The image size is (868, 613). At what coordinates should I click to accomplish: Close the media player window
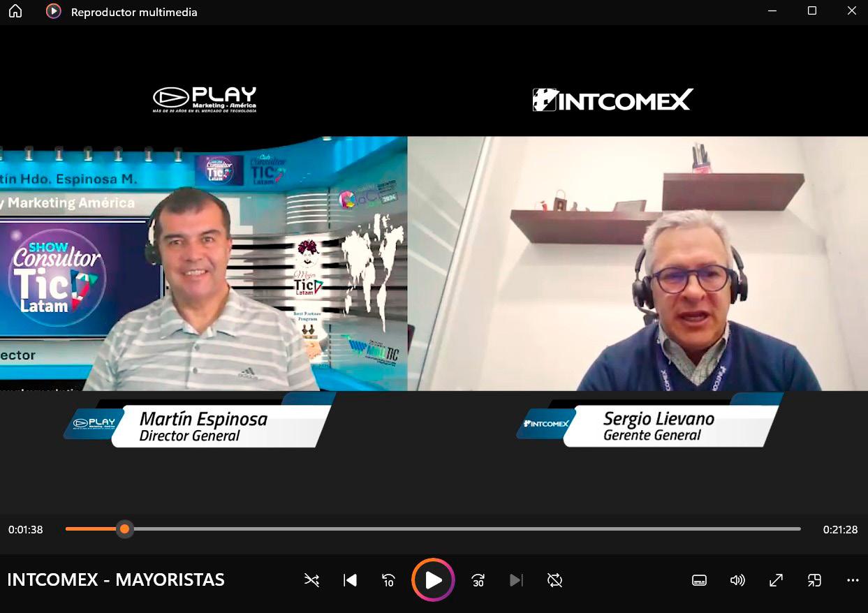[851, 11]
